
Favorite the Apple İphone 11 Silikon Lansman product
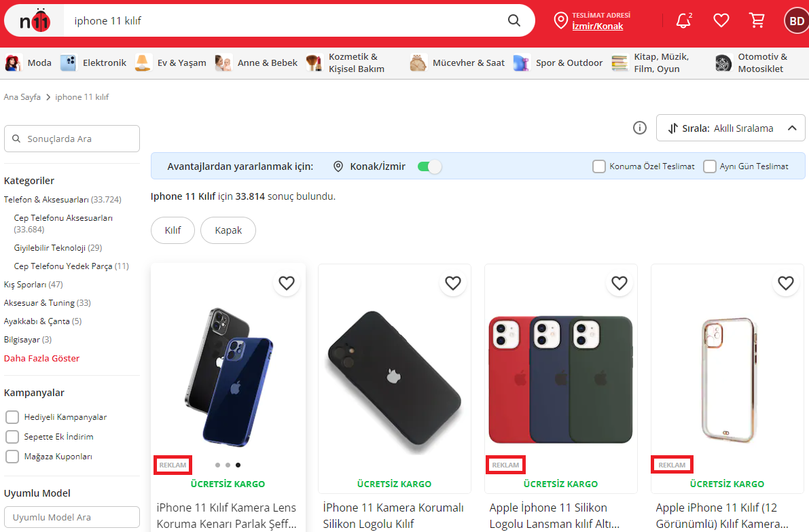tap(619, 283)
